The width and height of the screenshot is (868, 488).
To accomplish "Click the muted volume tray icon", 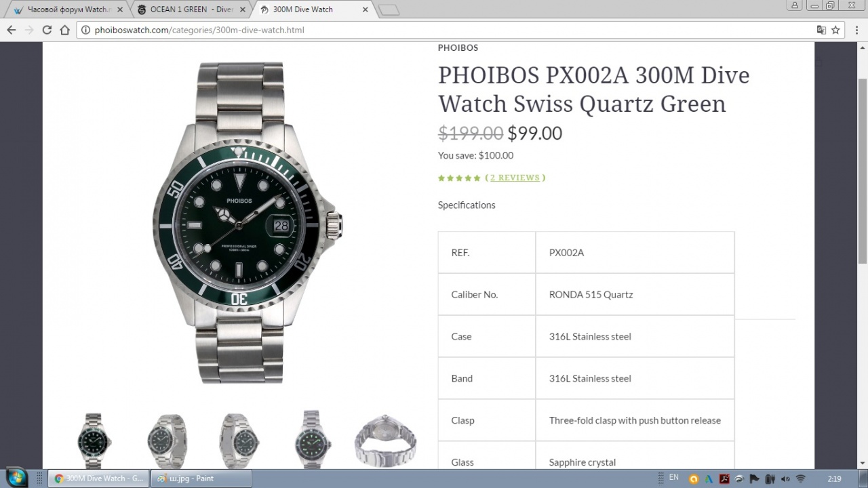I will pos(785,479).
